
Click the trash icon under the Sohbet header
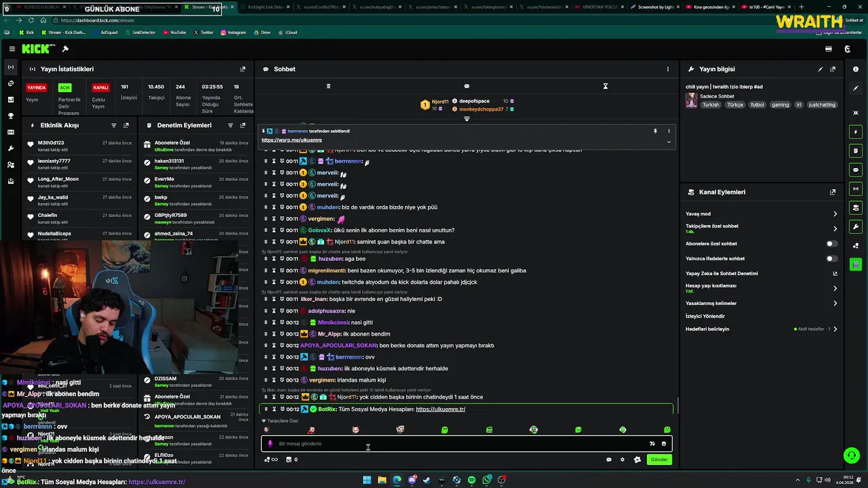click(x=328, y=86)
